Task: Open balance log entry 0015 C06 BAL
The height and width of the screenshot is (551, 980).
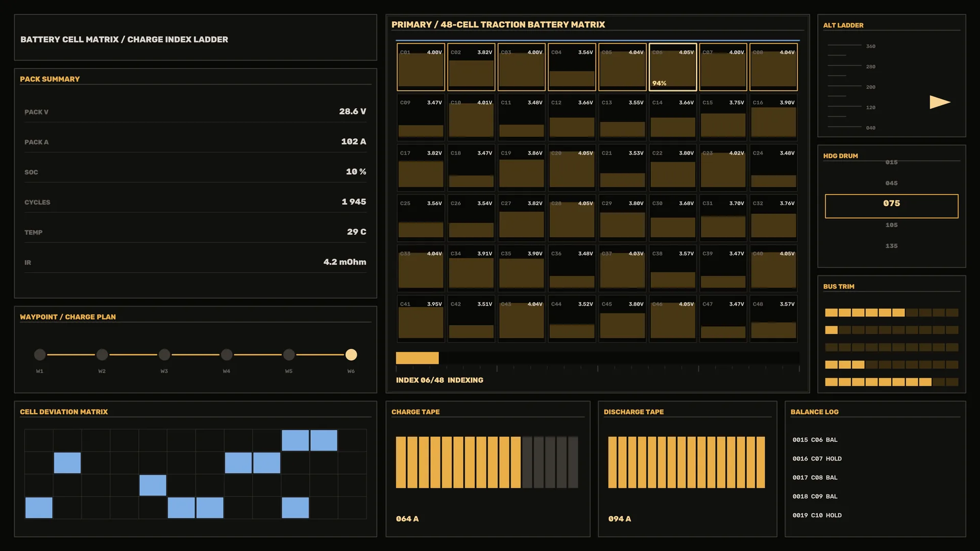Action: pyautogui.click(x=815, y=440)
